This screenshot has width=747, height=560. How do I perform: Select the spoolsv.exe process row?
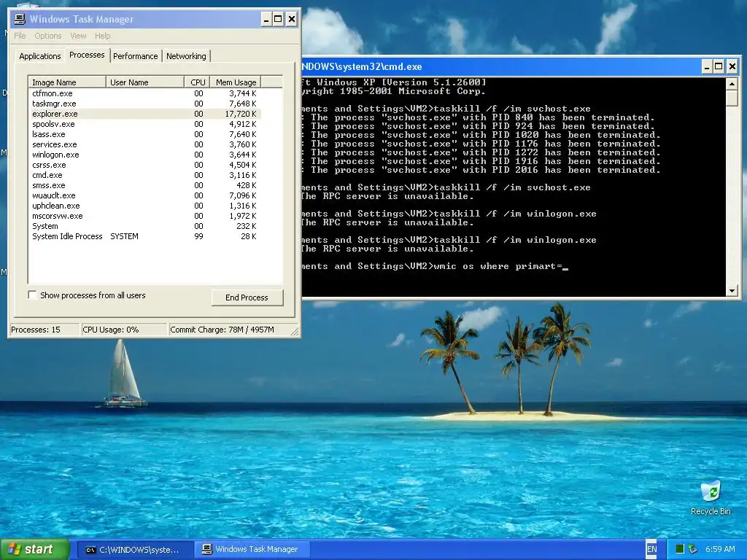pyautogui.click(x=145, y=124)
